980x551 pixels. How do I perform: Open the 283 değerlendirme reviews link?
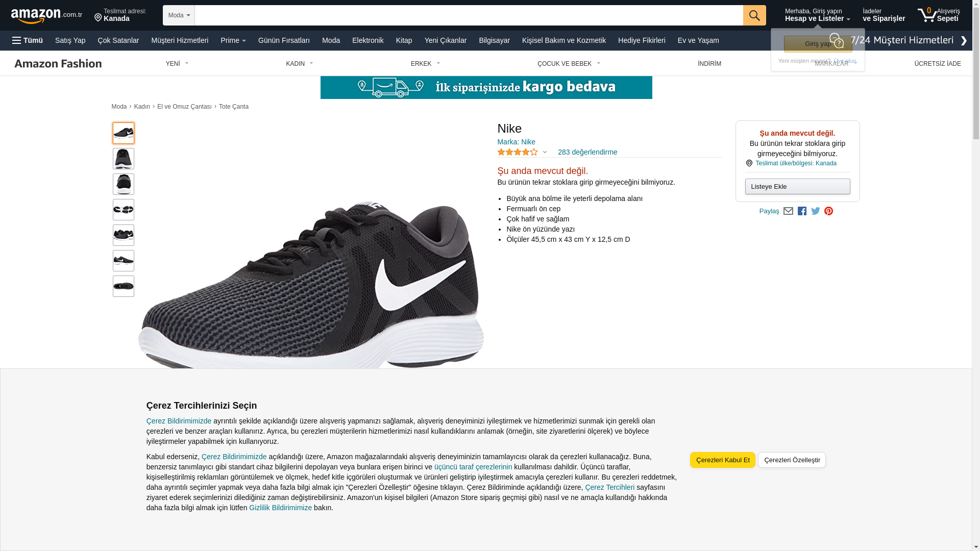[587, 152]
